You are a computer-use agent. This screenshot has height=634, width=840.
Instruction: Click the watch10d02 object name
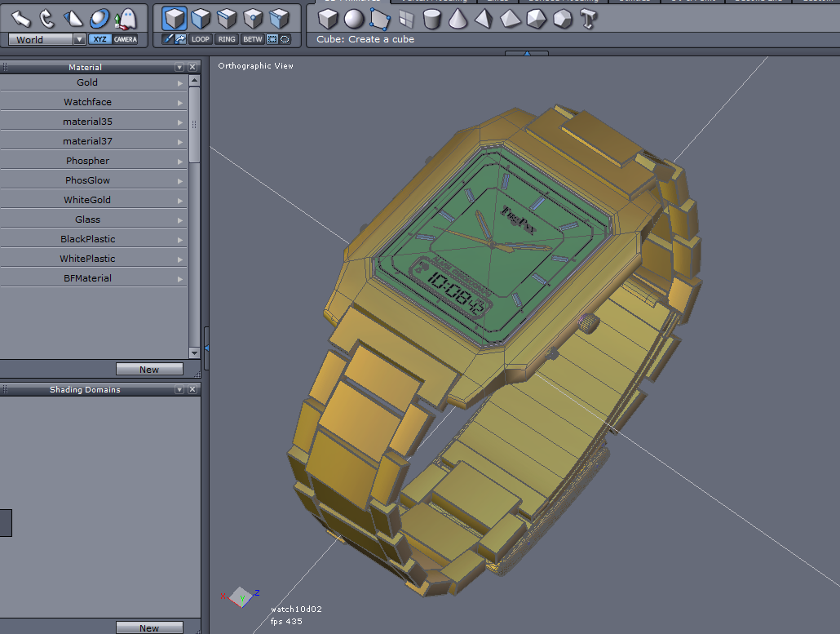[x=296, y=609]
